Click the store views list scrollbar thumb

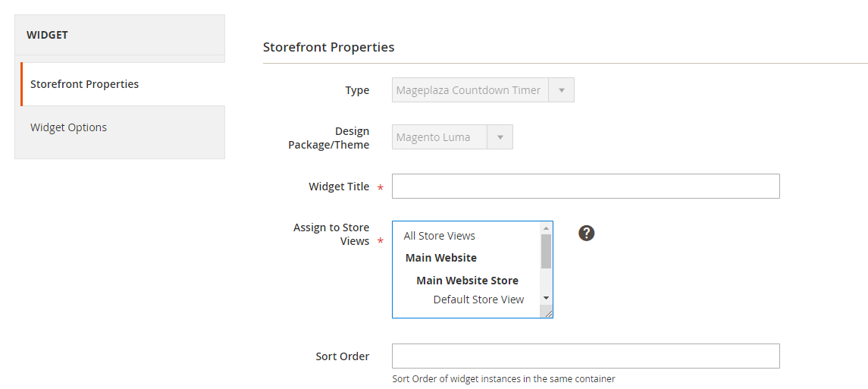point(546,251)
